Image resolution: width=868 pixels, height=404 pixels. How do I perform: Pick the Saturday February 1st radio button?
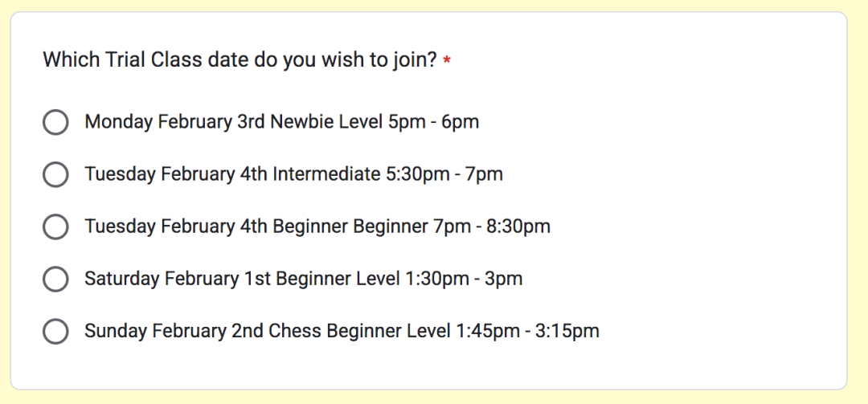pyautogui.click(x=55, y=279)
